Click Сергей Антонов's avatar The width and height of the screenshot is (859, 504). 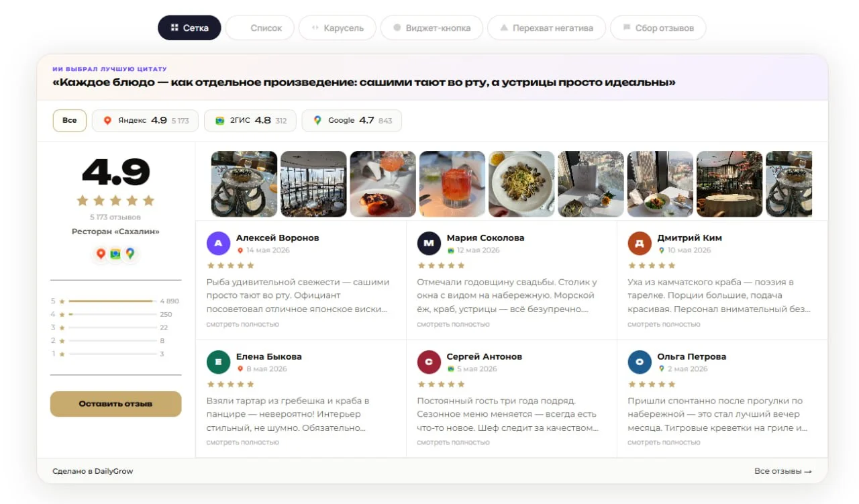429,362
